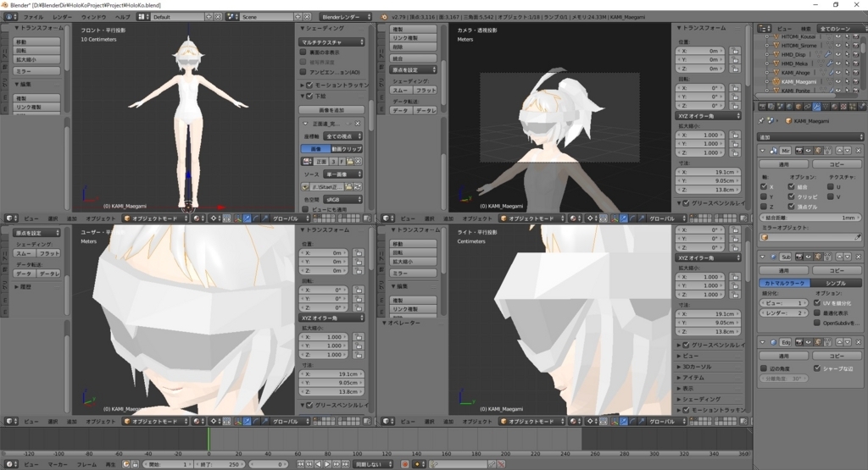Click the auto keyframe record button

click(404, 464)
